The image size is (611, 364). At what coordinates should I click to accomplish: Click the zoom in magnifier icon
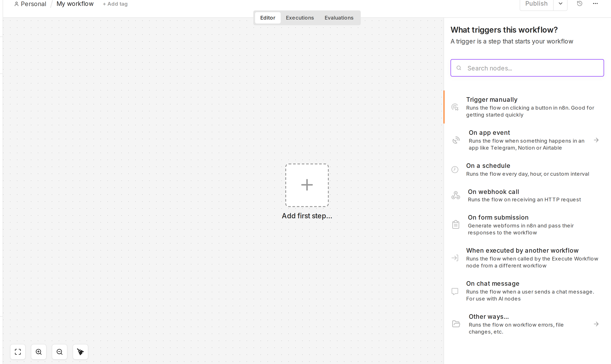pyautogui.click(x=39, y=352)
